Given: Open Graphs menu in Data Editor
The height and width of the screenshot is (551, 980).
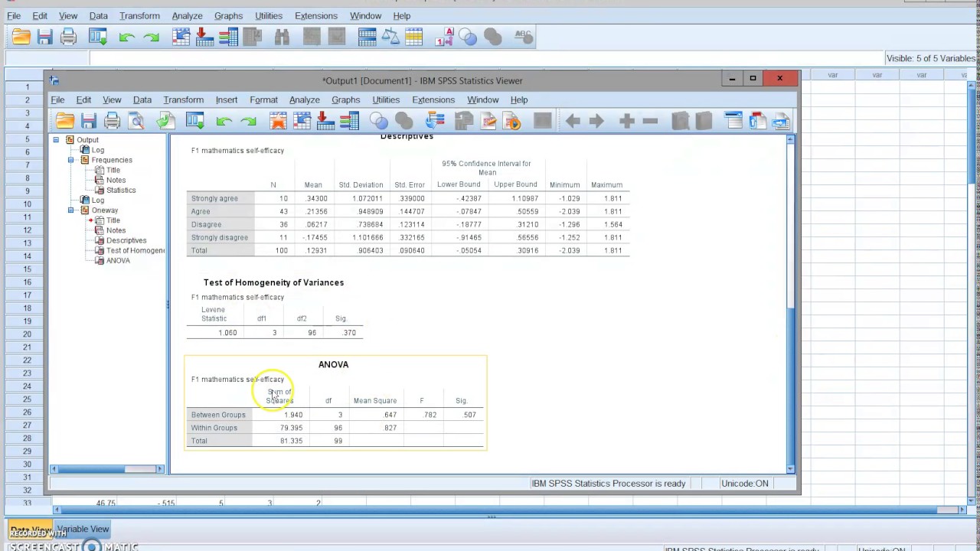Looking at the screenshot, I should [x=228, y=15].
